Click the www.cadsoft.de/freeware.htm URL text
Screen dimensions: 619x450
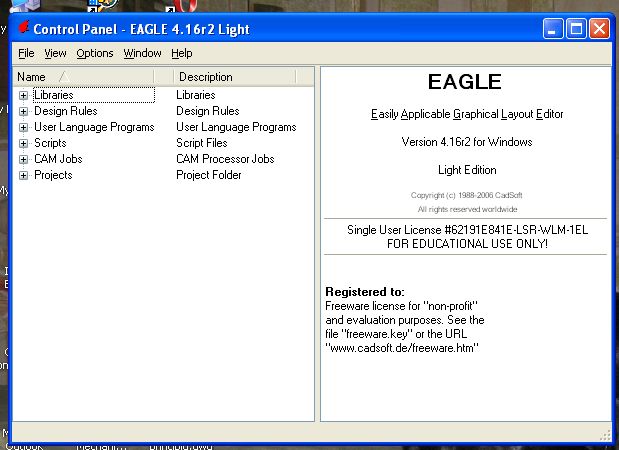tap(402, 348)
